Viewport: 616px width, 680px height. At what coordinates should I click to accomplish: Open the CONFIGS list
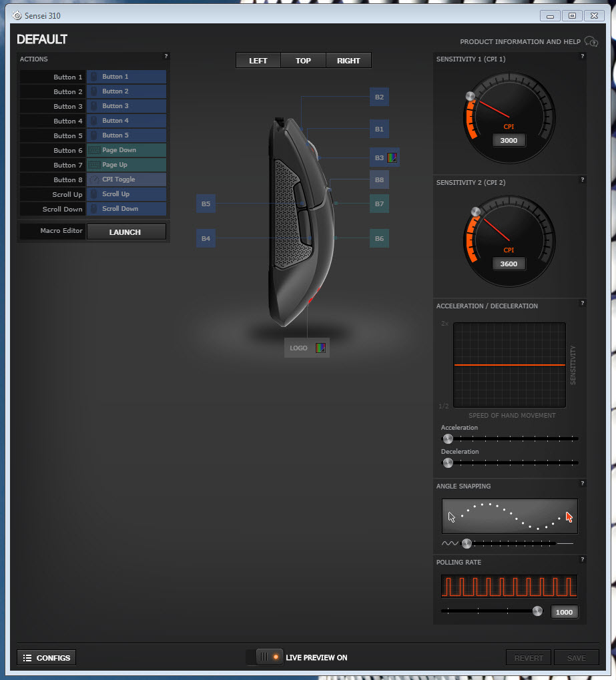(47, 657)
